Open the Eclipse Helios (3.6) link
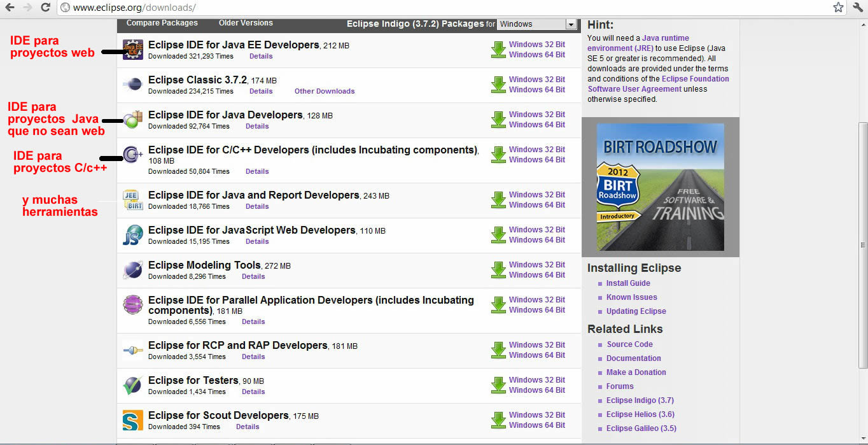The image size is (868, 445). click(x=640, y=414)
